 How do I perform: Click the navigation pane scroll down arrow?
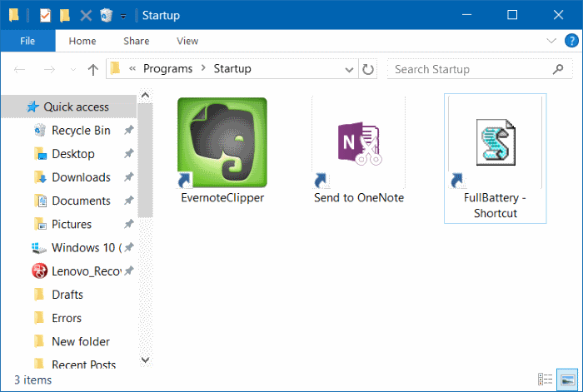coord(146,360)
